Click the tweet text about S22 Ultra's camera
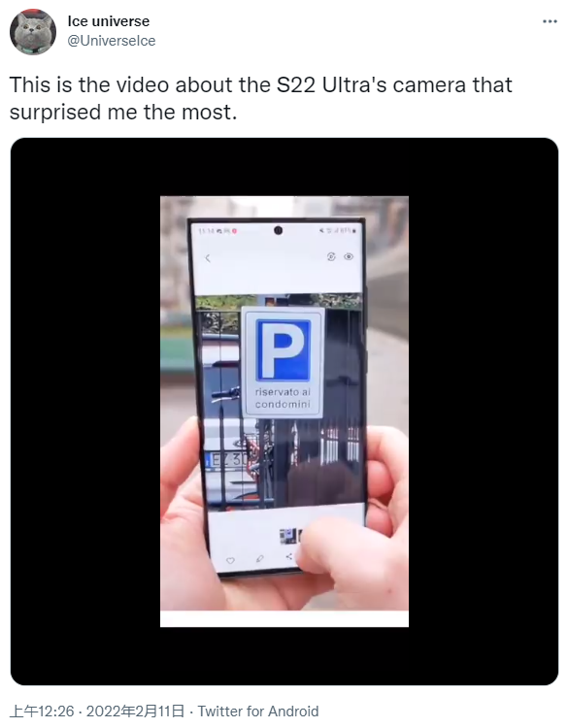569x728 pixels. click(260, 98)
